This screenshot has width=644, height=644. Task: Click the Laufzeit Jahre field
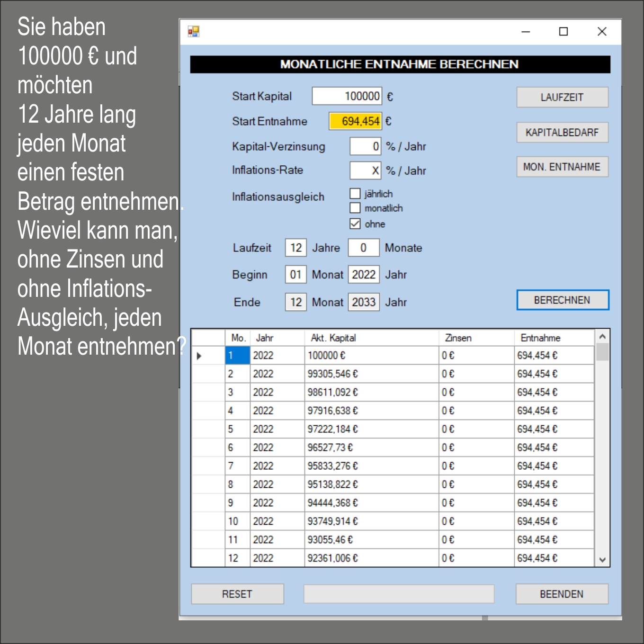[296, 248]
